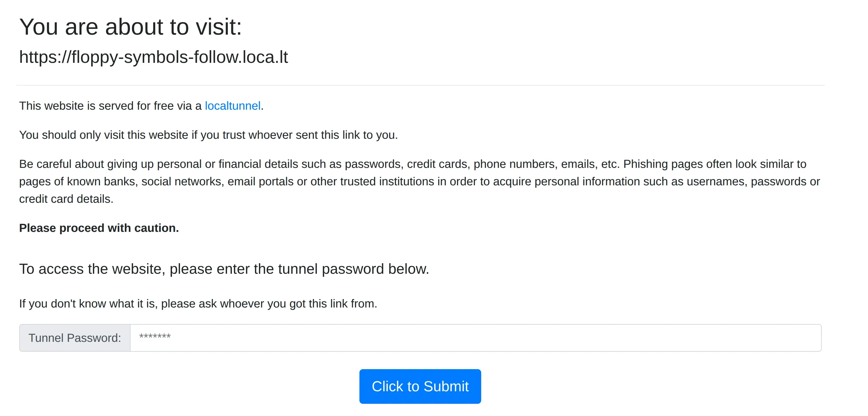Click the period after localtunnel link

coord(263,106)
